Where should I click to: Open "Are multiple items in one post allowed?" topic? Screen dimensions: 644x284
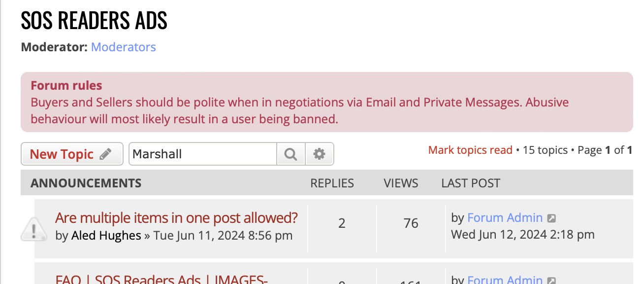176,217
